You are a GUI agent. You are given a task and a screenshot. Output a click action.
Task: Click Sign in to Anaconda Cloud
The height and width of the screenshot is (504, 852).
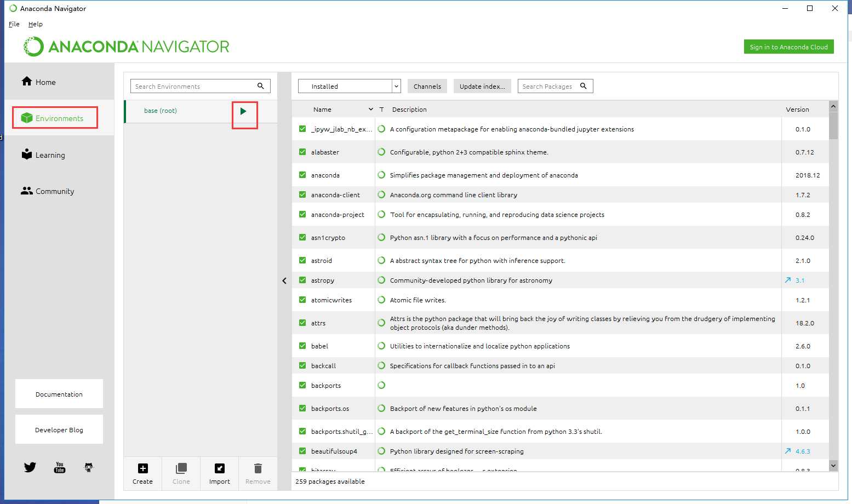tap(788, 47)
